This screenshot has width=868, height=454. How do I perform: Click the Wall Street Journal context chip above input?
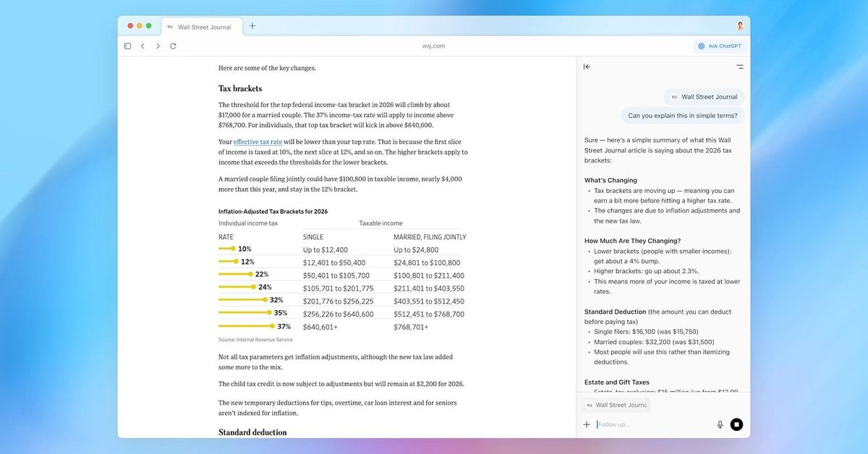point(616,406)
